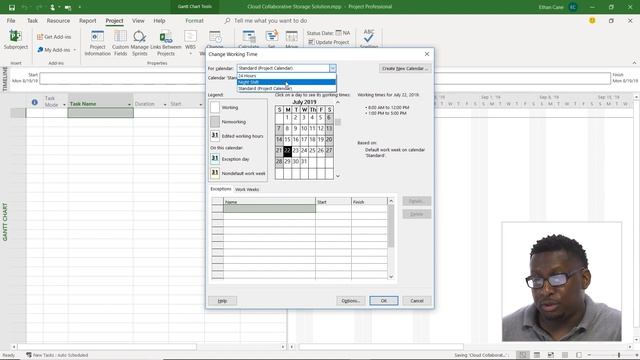The image size is (640, 360).
Task: Open Get Add-ins
Action: [x=54, y=37]
